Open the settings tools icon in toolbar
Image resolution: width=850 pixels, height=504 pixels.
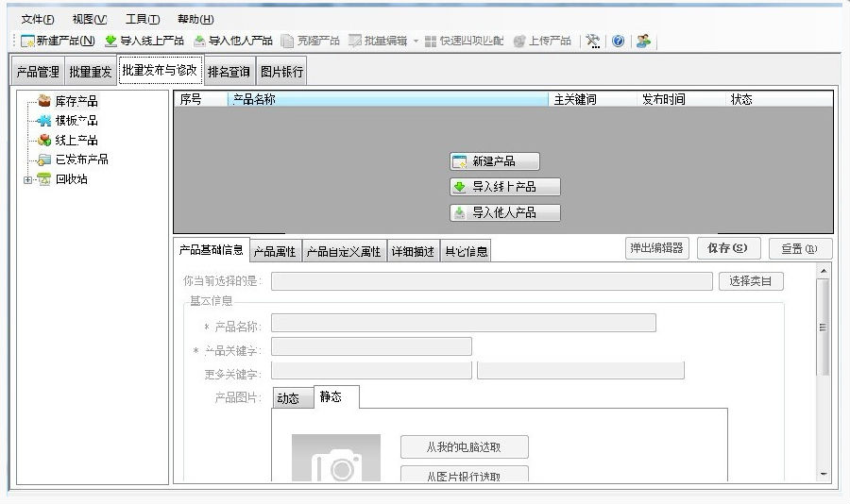click(x=593, y=42)
